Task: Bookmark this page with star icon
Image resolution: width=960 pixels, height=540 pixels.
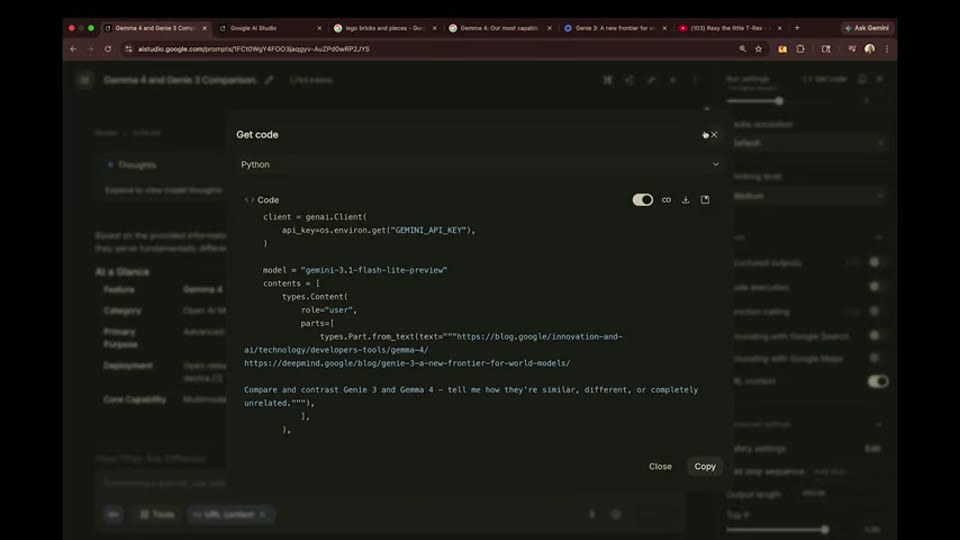Action: pos(759,49)
